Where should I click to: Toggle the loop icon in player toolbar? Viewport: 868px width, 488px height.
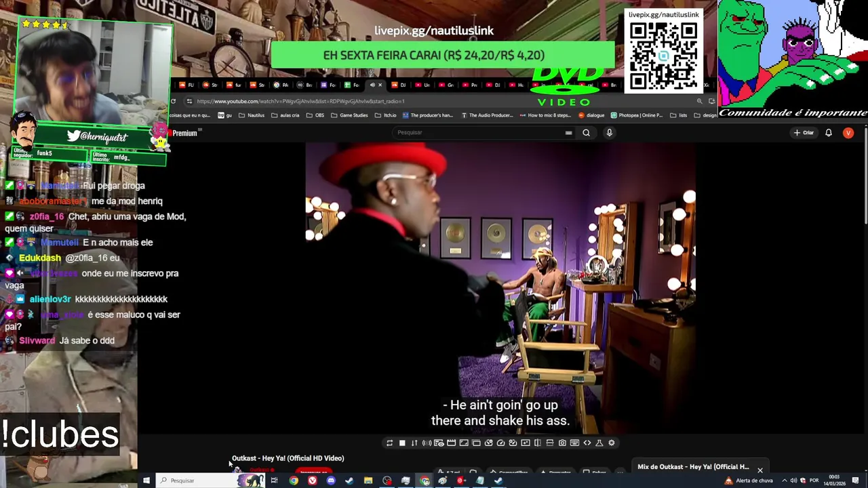(x=389, y=443)
